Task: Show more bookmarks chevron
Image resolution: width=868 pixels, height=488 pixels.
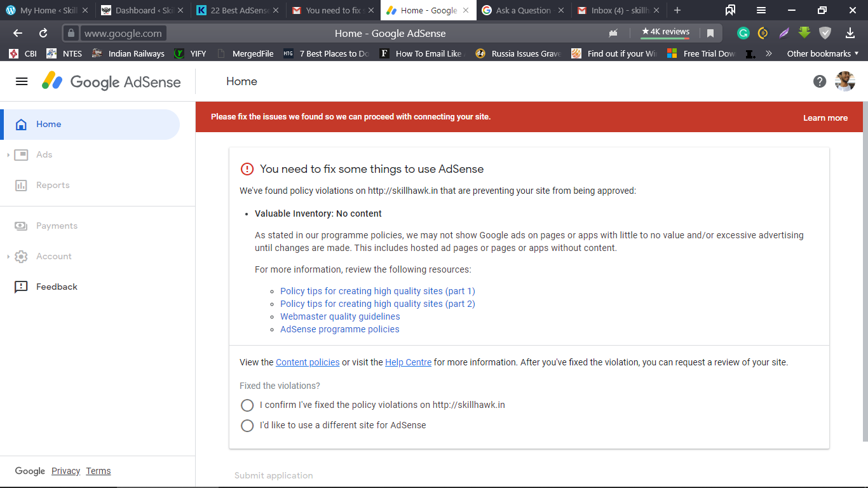Action: [x=768, y=53]
